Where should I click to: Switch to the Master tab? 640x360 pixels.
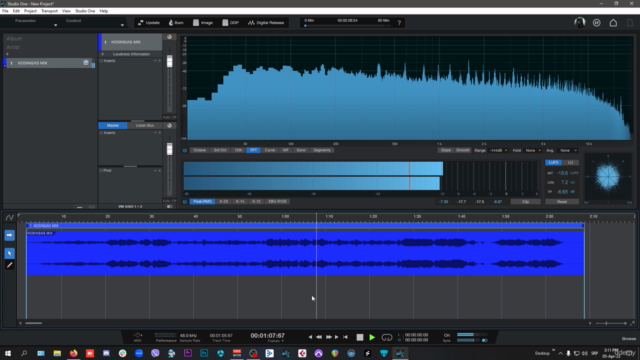[113, 125]
